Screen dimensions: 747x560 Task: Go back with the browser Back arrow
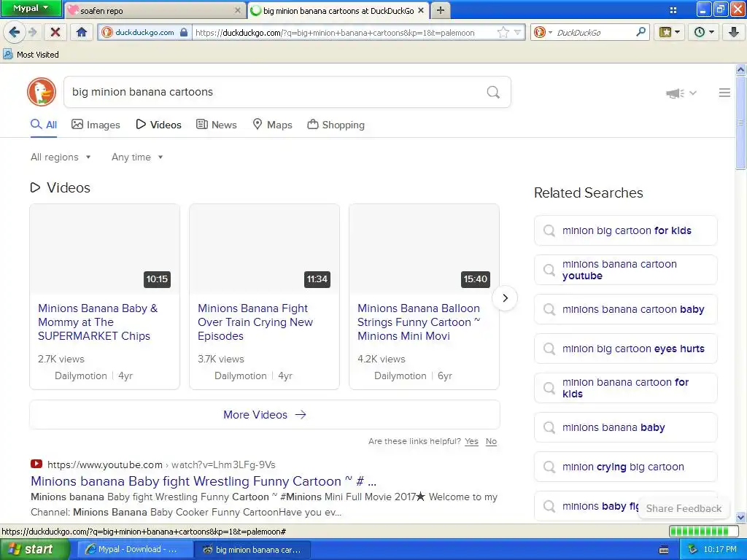click(14, 32)
